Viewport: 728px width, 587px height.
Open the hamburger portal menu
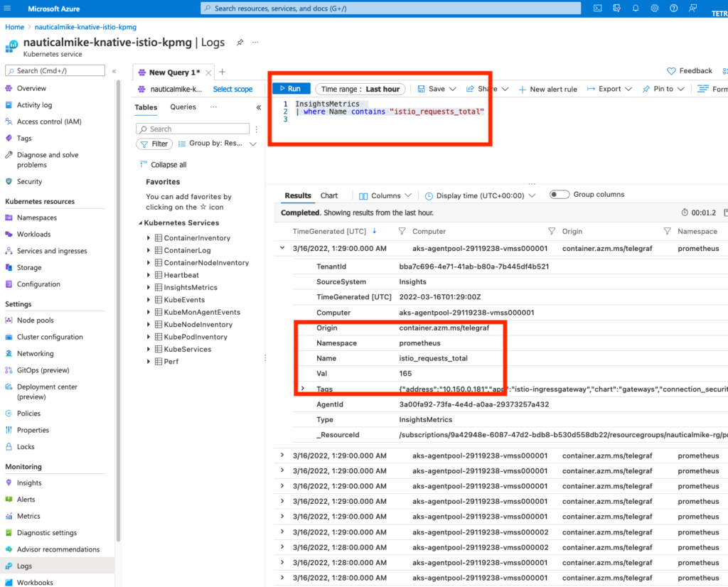coord(7,9)
